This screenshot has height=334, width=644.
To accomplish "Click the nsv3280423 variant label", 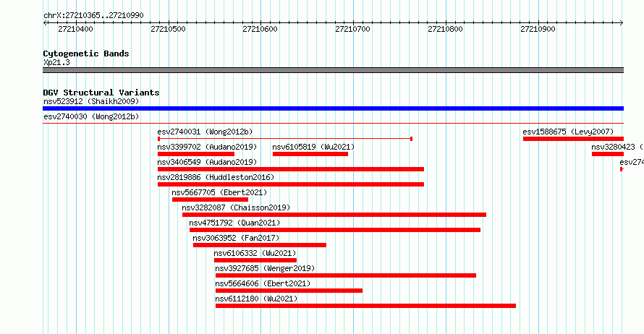I will (617, 147).
